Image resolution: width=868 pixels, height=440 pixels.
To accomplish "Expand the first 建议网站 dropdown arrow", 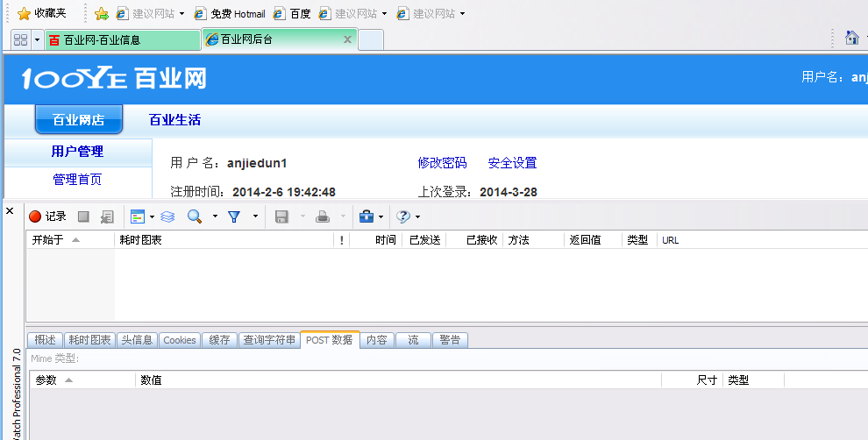I will [181, 14].
